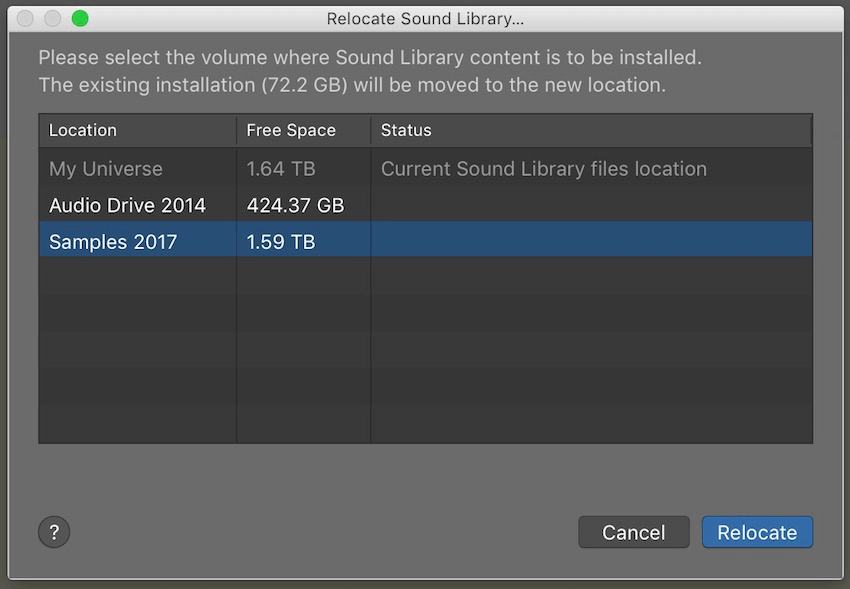Click the Status column header
Image resolution: width=850 pixels, height=589 pixels.
click(x=591, y=130)
